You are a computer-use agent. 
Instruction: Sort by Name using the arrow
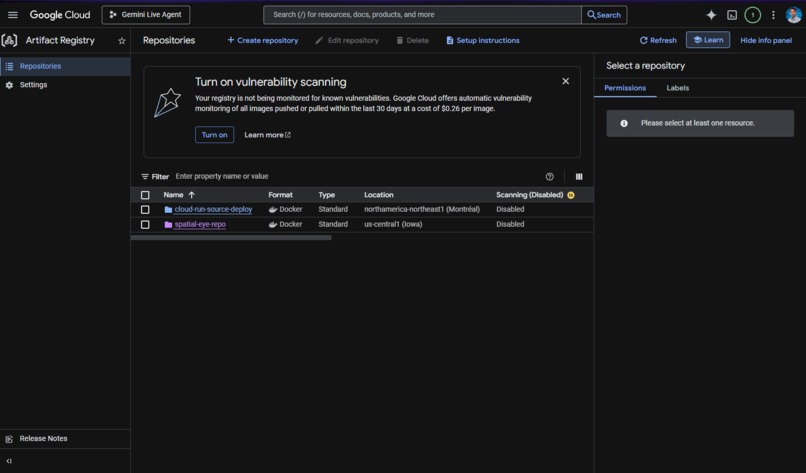[x=192, y=195]
